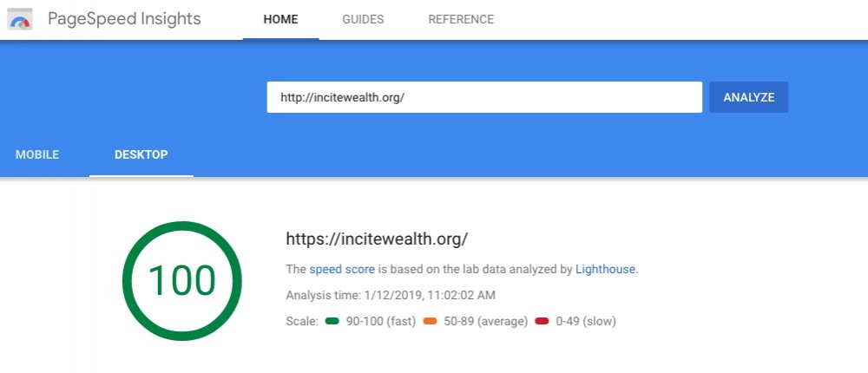Click the green 100 score gauge

[182, 281]
